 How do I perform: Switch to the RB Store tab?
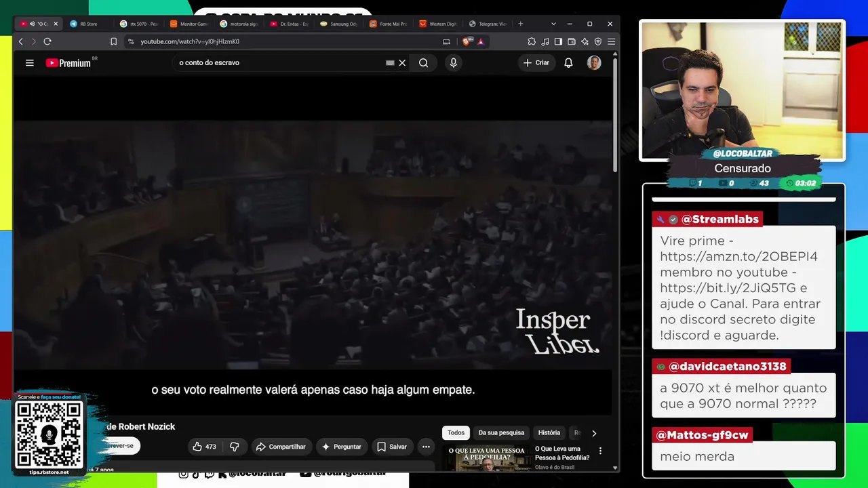[89, 24]
